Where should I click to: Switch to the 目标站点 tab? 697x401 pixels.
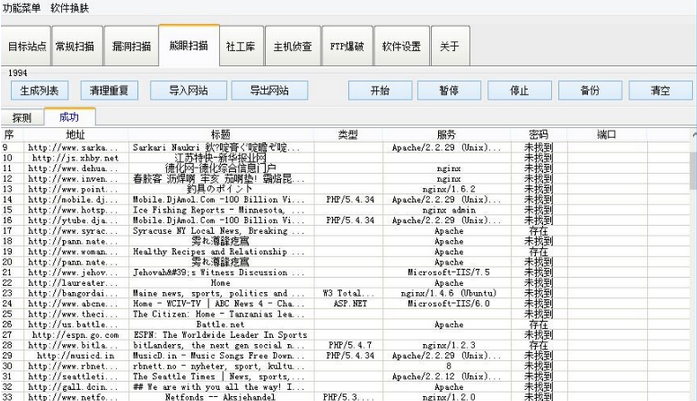point(27,47)
